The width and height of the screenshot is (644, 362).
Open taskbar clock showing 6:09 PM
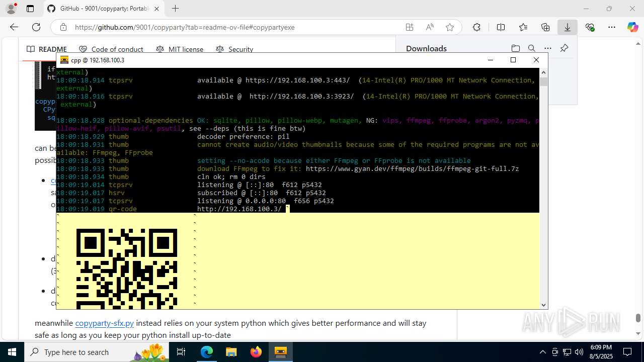click(x=601, y=352)
